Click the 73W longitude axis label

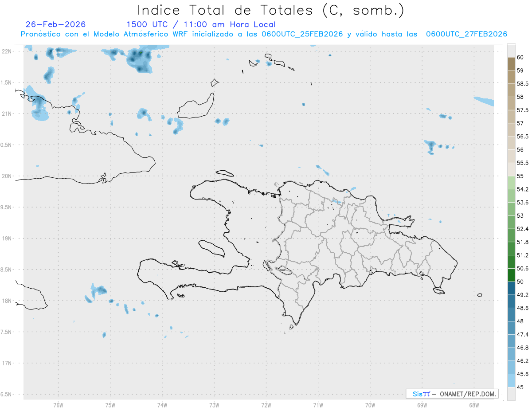click(x=214, y=405)
